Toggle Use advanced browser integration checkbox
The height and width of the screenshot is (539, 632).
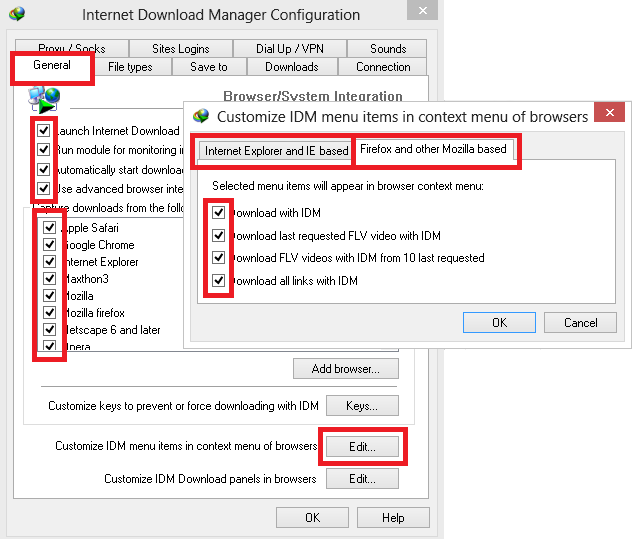coord(44,189)
